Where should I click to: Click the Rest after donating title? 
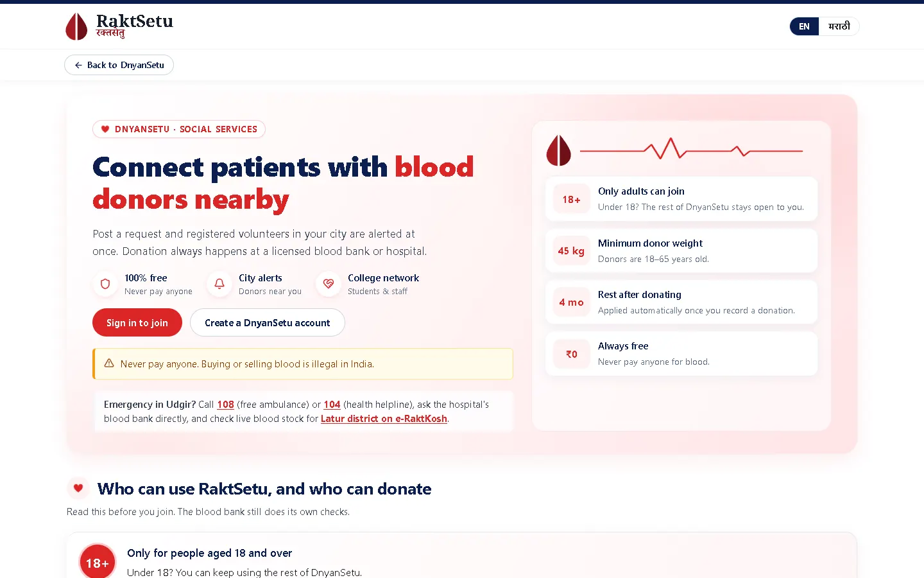[640, 295]
